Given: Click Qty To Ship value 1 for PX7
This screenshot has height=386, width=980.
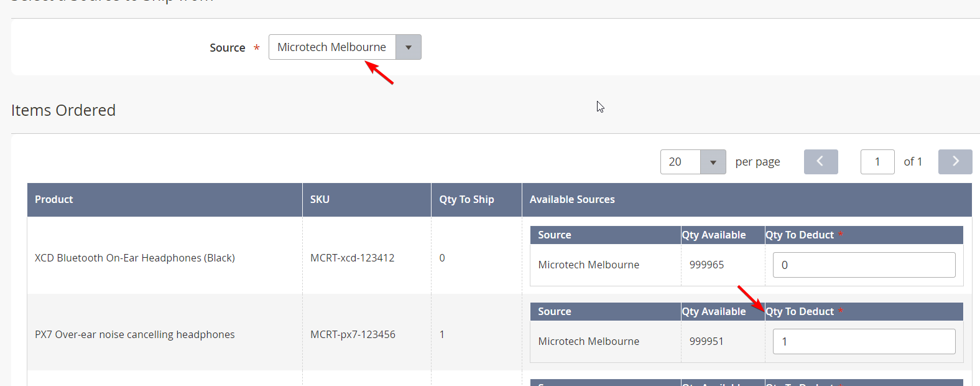Looking at the screenshot, I should pyautogui.click(x=442, y=334).
